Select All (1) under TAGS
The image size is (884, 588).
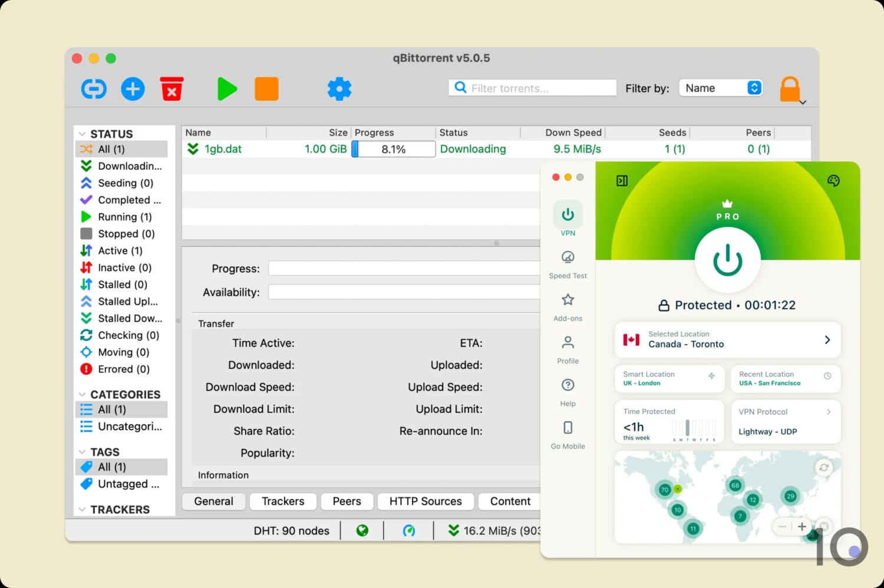121,467
